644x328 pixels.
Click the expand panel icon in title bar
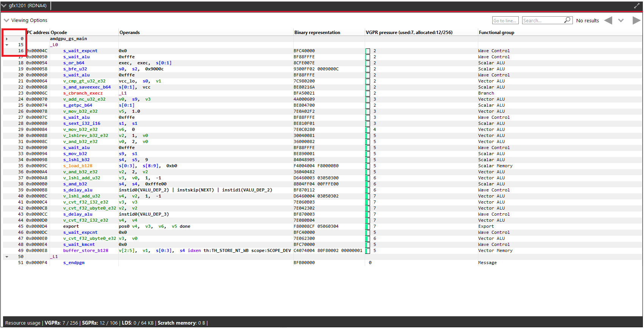tap(637, 6)
